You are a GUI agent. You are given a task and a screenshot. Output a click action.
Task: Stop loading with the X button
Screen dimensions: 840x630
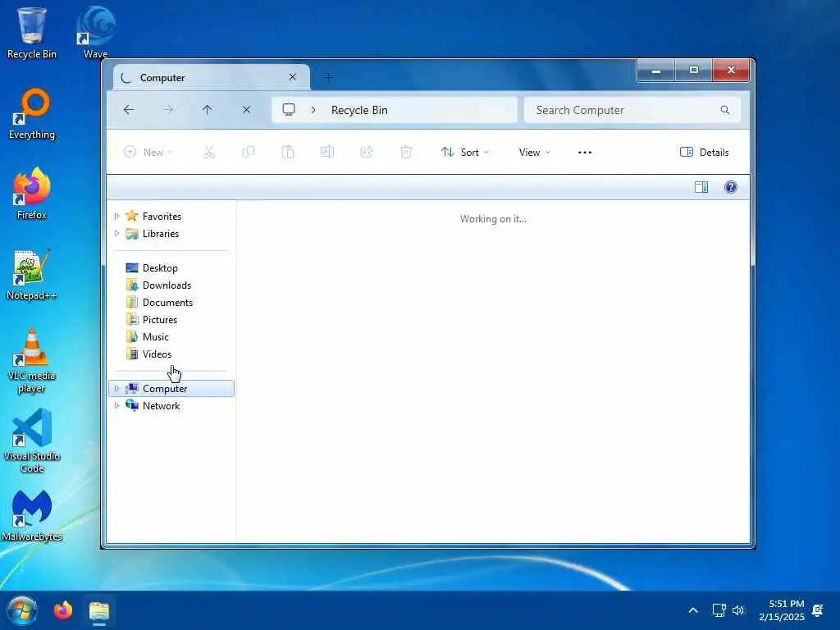[246, 110]
